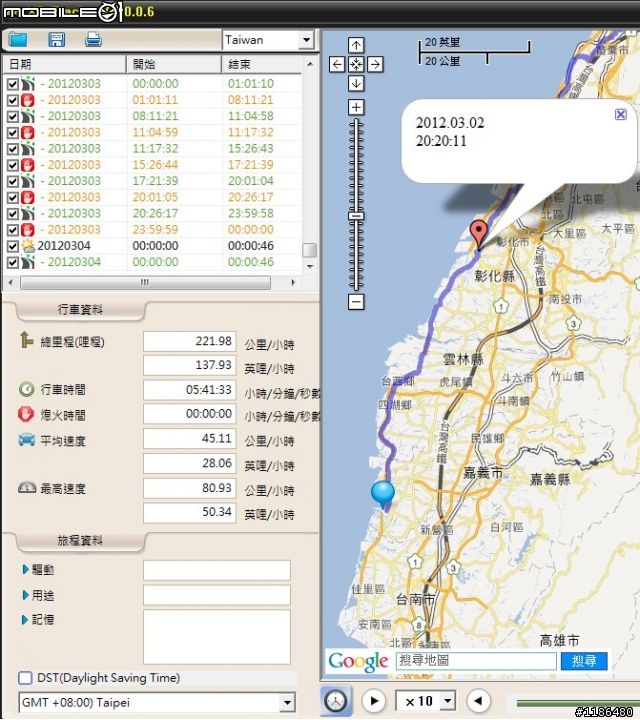The width and height of the screenshot is (640, 720).
Task: Zoom out with map minus button
Action: click(x=356, y=302)
